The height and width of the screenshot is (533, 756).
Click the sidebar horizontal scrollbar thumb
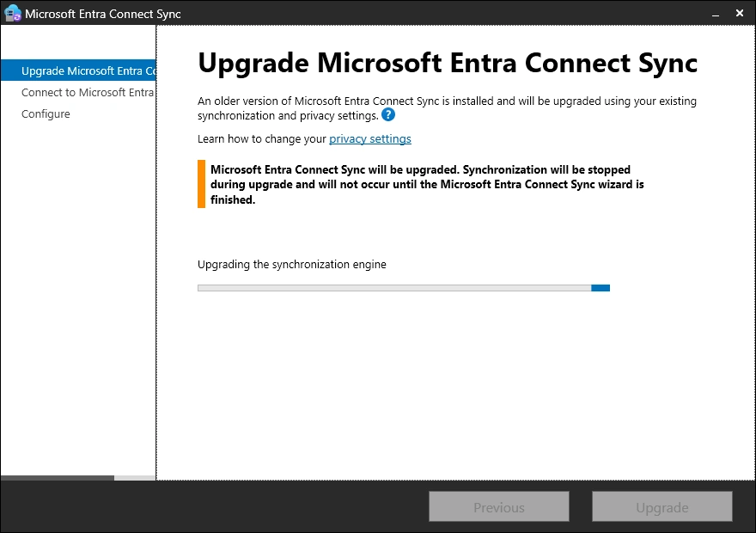tap(57, 477)
